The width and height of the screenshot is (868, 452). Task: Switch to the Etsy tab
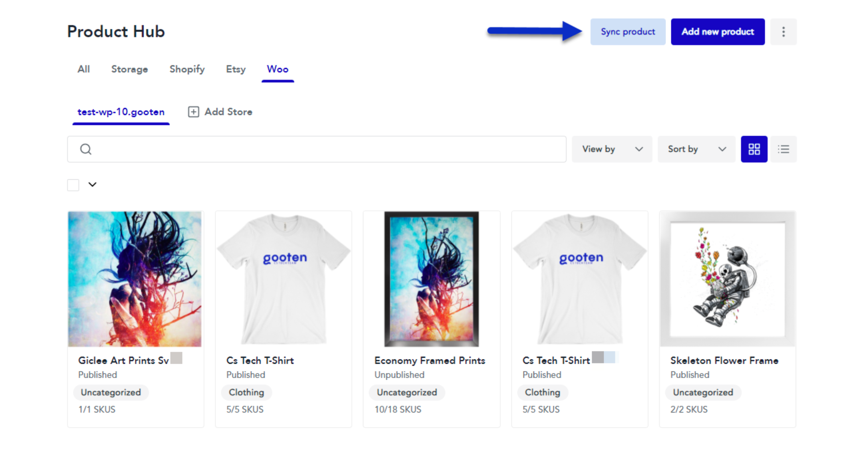236,69
